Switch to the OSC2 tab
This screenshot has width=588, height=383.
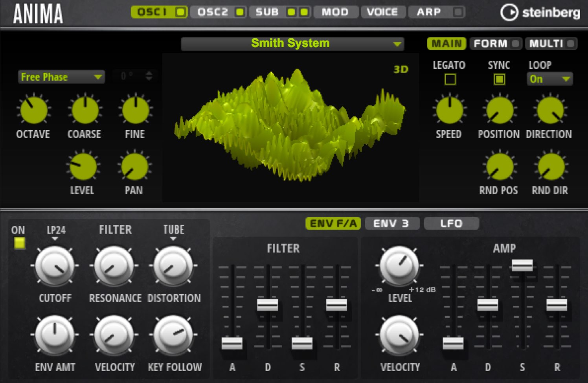(x=219, y=12)
